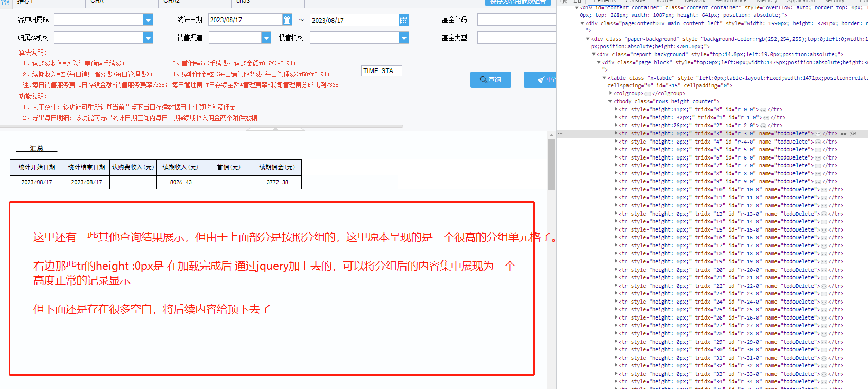This screenshot has height=389, width=868.
Task: Click the 3772.38 cell value
Action: 278,182
